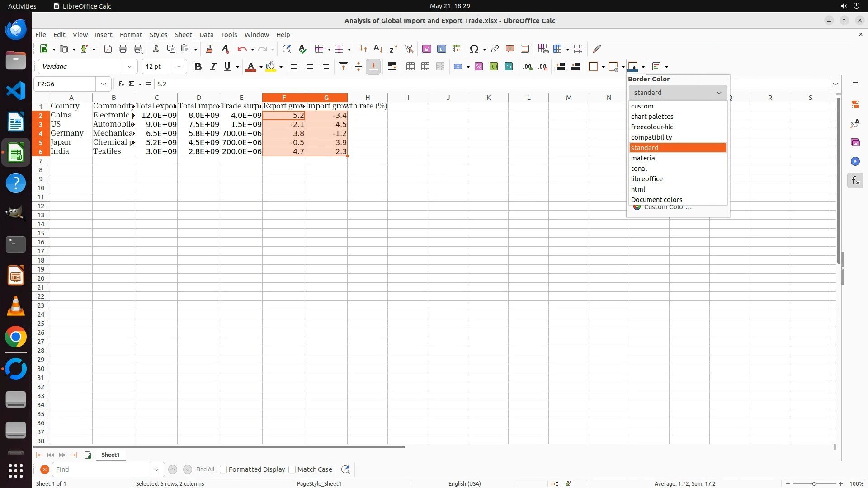The height and width of the screenshot is (488, 868).
Task: Toggle Wrap Text for selected cells
Action: [x=392, y=67]
